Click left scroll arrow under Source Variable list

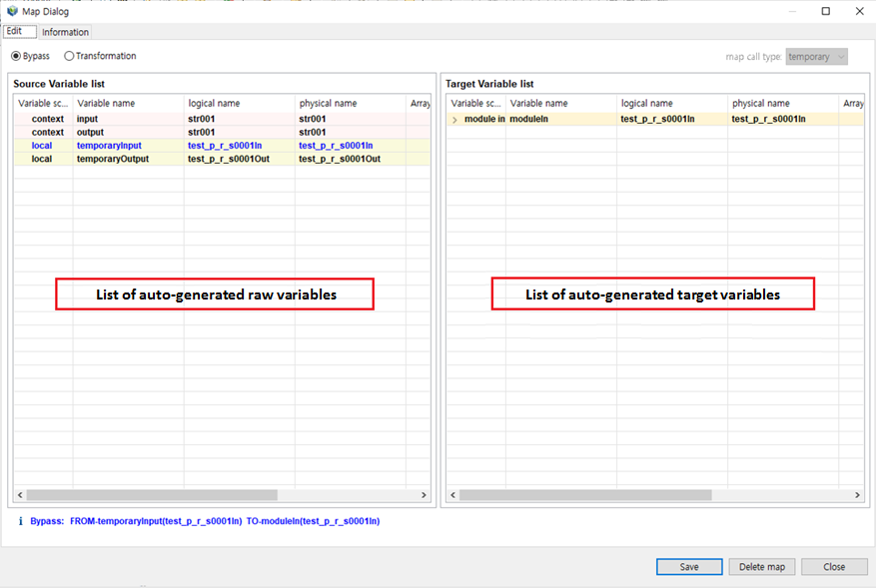coord(19,494)
